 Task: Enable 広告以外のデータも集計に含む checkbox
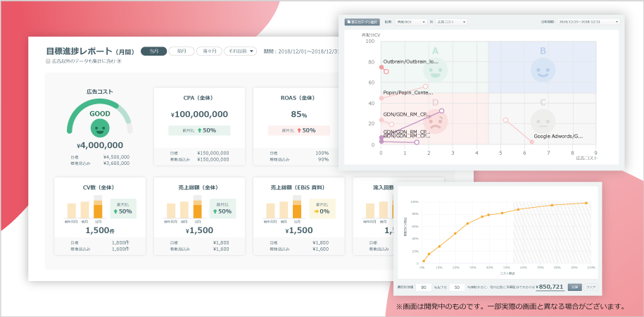coord(48,61)
